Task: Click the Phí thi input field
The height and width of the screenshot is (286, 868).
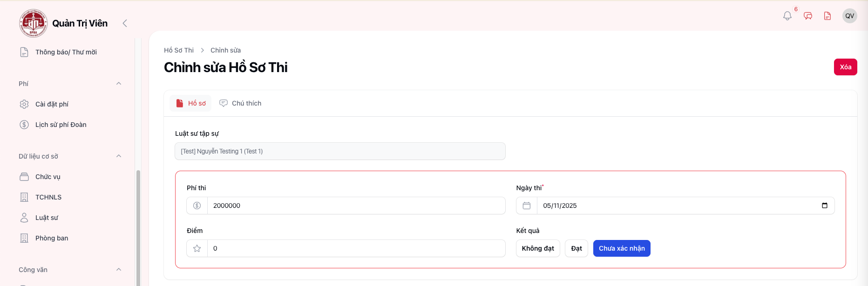Action: coord(356,206)
